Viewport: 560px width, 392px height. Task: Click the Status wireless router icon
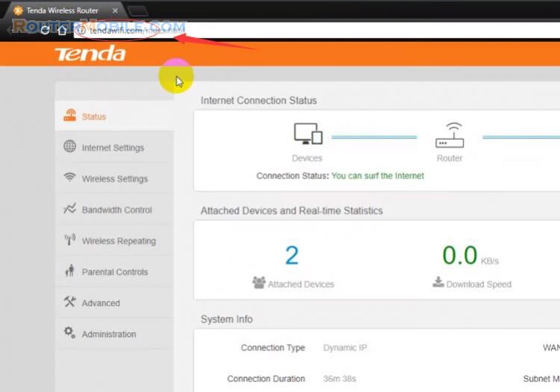coord(69,115)
